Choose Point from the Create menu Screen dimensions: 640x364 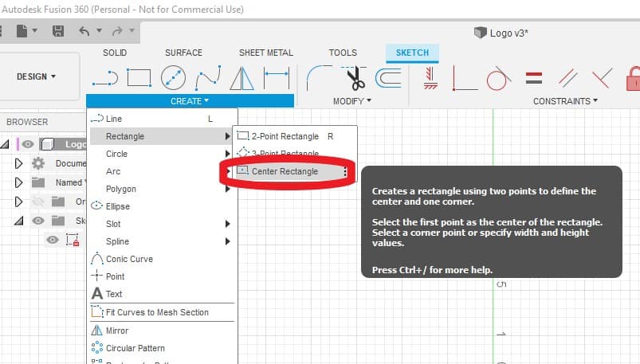(x=163, y=276)
